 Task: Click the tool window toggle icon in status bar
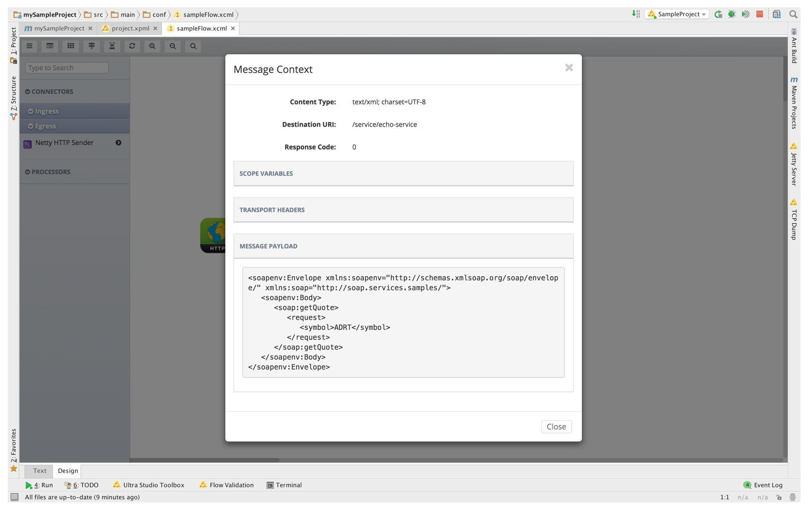coord(14,497)
